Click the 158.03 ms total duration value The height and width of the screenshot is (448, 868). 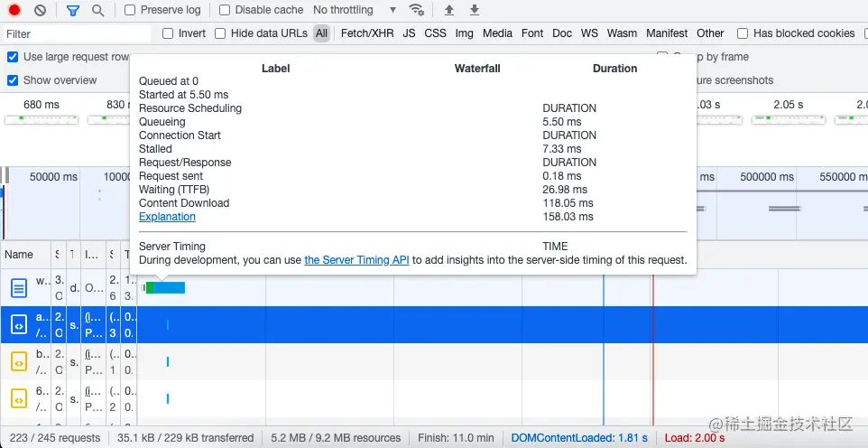pyautogui.click(x=568, y=217)
